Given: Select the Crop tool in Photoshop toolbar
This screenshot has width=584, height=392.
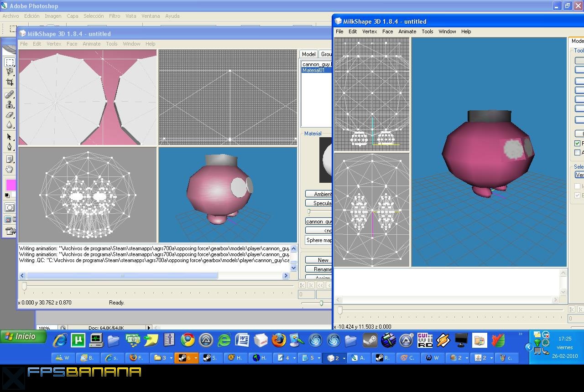Looking at the screenshot, I should (x=10, y=83).
